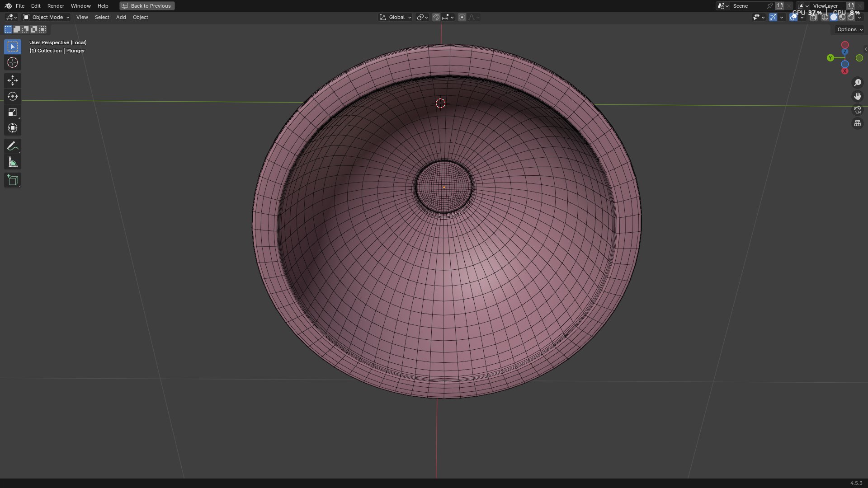Open the visibility and selectability filter dropdown
This screenshot has height=488, width=868.
pos(759,17)
